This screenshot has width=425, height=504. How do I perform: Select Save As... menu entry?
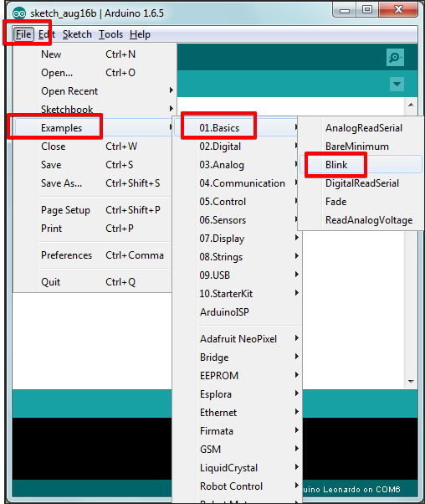(94, 183)
